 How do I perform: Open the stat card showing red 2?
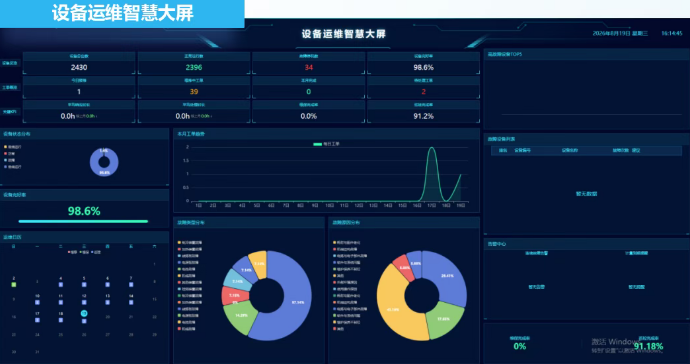click(423, 88)
